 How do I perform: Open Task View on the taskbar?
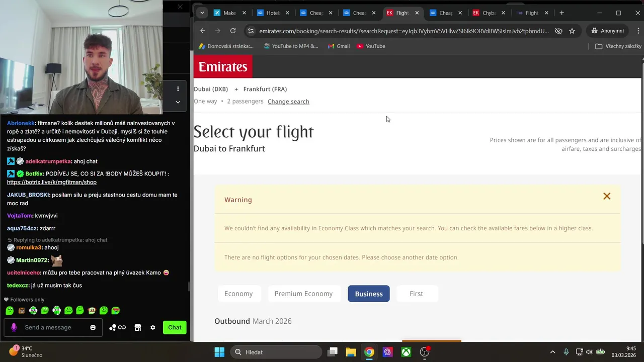(333, 352)
